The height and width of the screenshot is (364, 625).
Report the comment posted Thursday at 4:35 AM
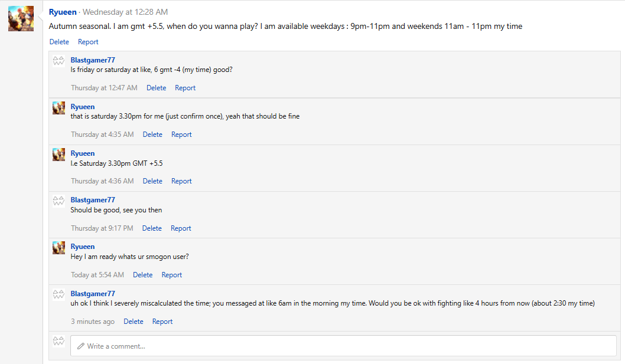click(181, 135)
